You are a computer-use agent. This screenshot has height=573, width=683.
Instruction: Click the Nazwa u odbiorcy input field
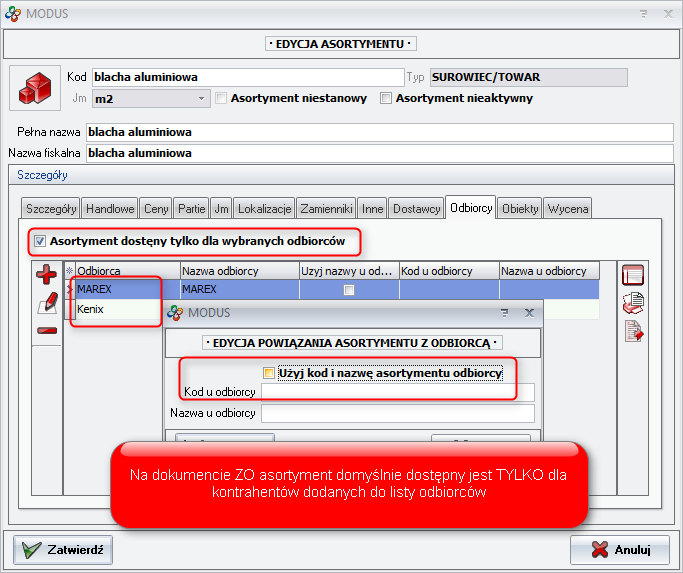tap(397, 413)
